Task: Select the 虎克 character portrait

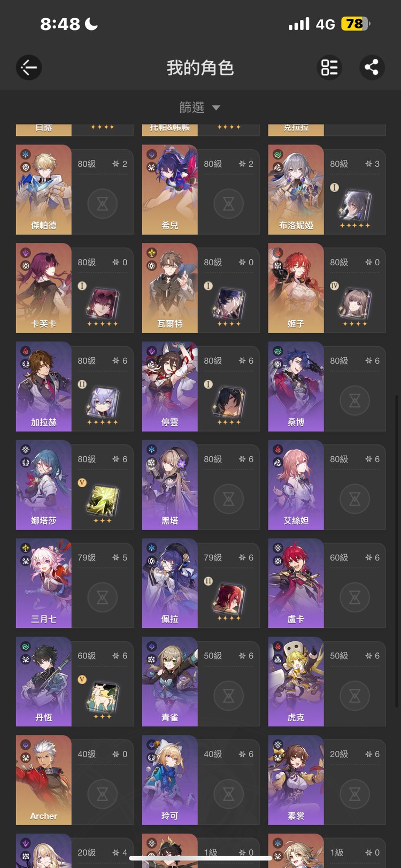Action: pos(296,681)
